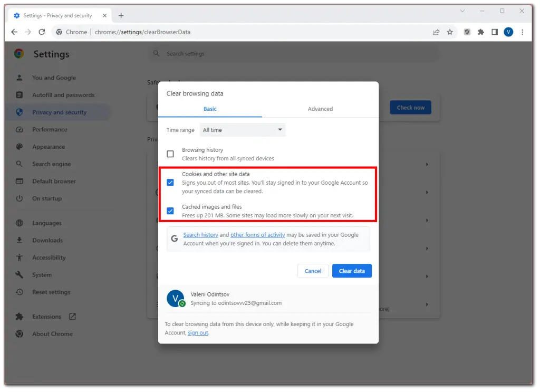
Task: Select the Appearance palette icon
Action: coord(19,147)
